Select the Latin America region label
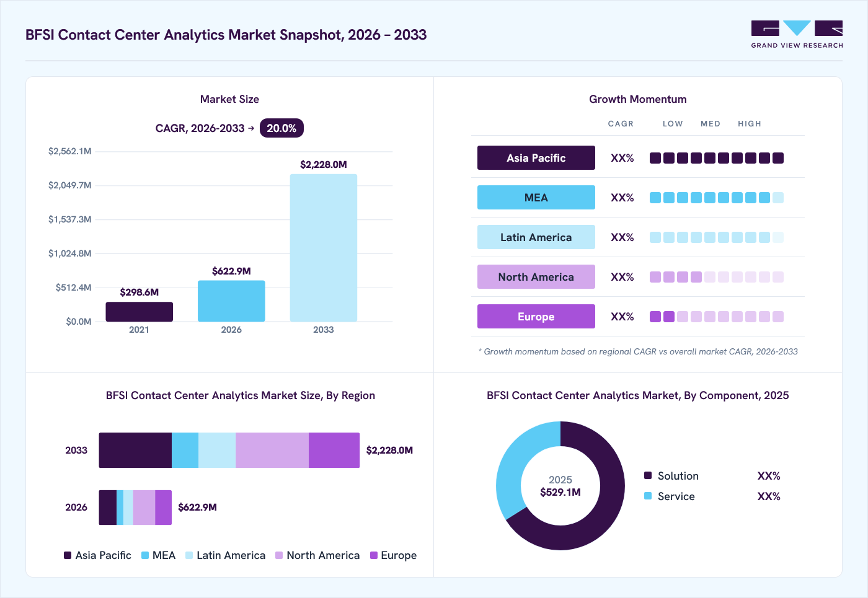The height and width of the screenshot is (598, 868). coord(536,237)
